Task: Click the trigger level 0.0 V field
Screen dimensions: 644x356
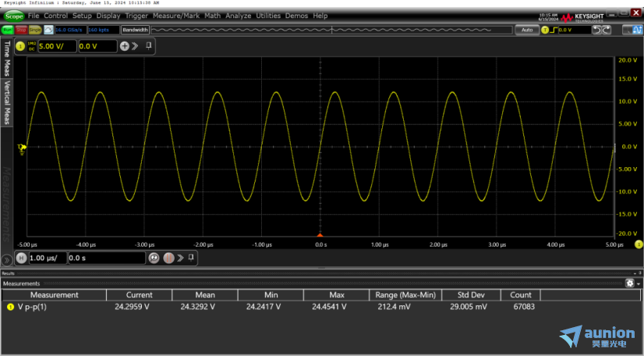Action: pyautogui.click(x=575, y=30)
